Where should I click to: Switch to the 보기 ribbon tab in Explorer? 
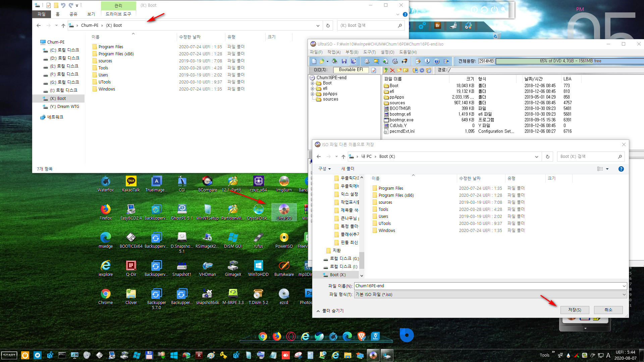click(91, 14)
